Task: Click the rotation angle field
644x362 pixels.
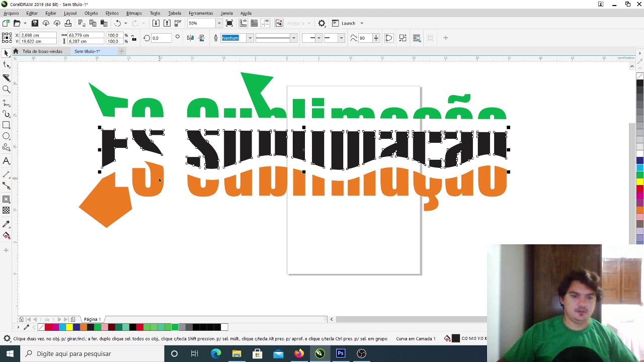Action: tap(161, 38)
